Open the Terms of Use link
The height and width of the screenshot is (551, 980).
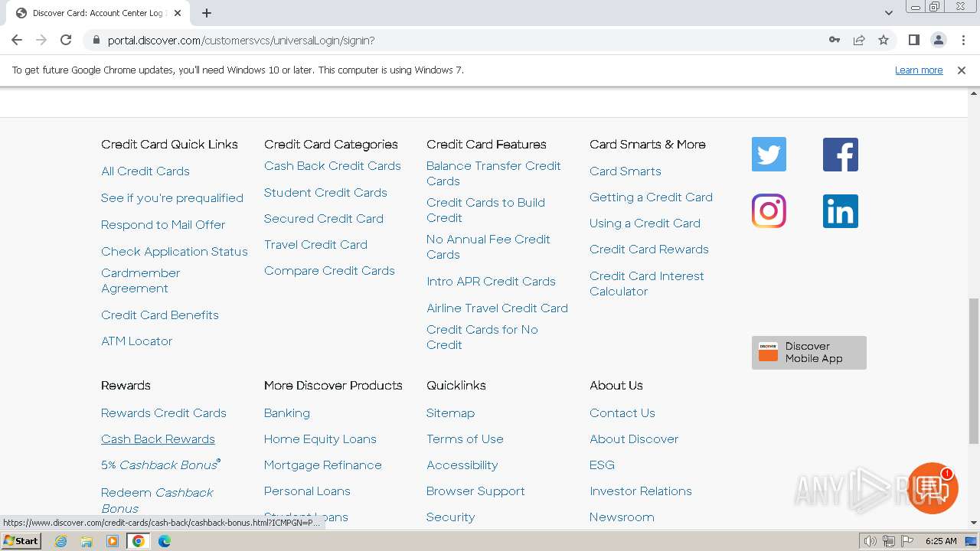pos(465,439)
